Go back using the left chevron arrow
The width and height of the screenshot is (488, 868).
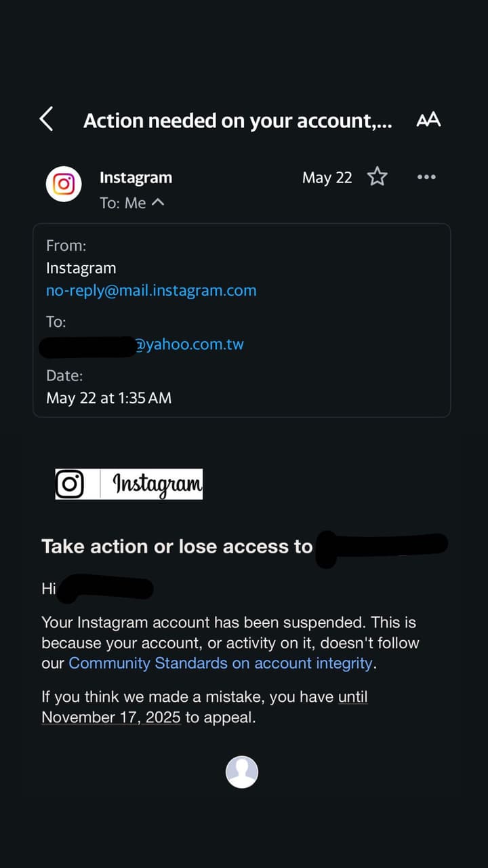pos(46,119)
